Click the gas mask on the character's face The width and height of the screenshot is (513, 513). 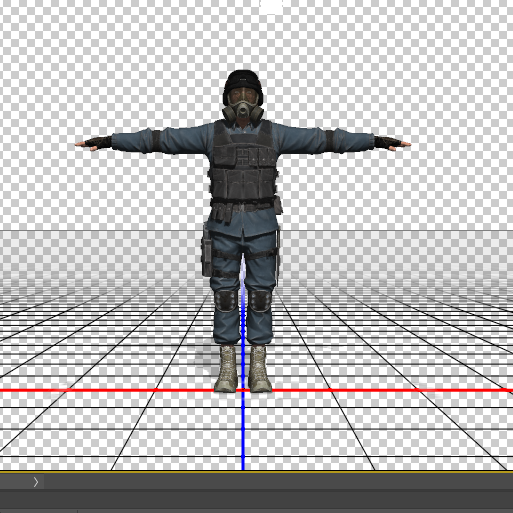pyautogui.click(x=243, y=107)
